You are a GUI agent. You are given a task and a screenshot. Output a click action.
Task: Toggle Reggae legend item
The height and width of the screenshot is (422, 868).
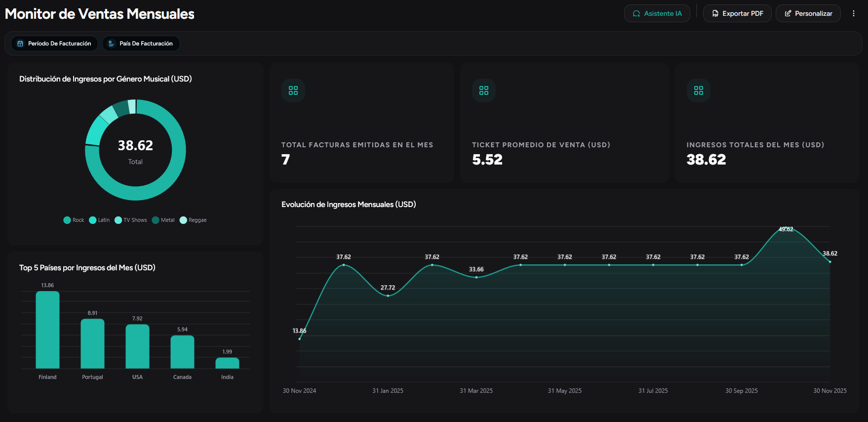193,220
